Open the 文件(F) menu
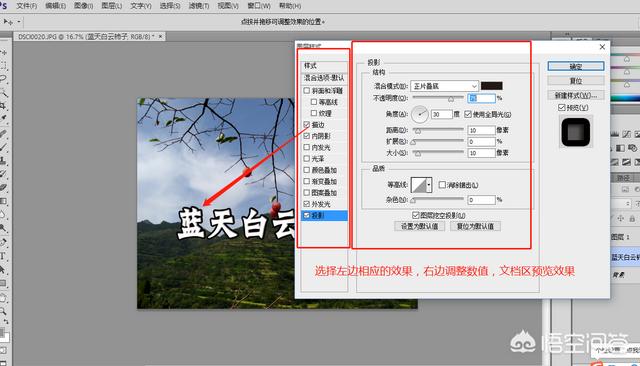 click(x=27, y=6)
